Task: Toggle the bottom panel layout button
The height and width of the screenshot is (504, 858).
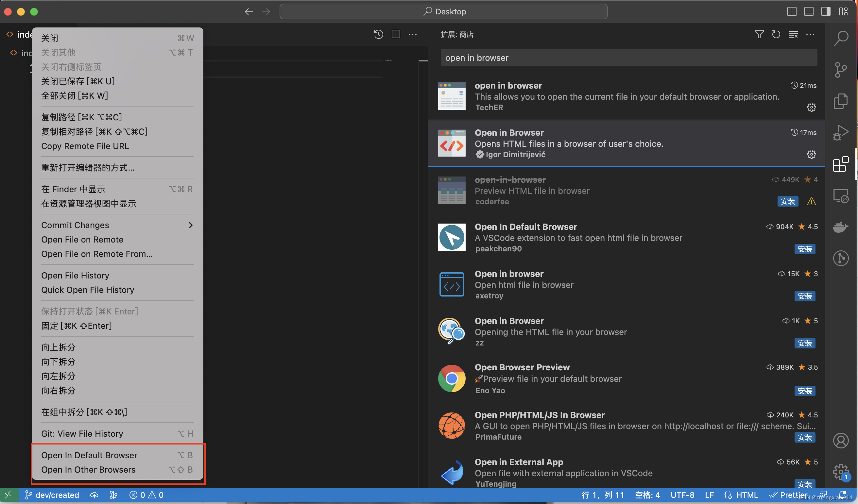Action: (x=809, y=11)
